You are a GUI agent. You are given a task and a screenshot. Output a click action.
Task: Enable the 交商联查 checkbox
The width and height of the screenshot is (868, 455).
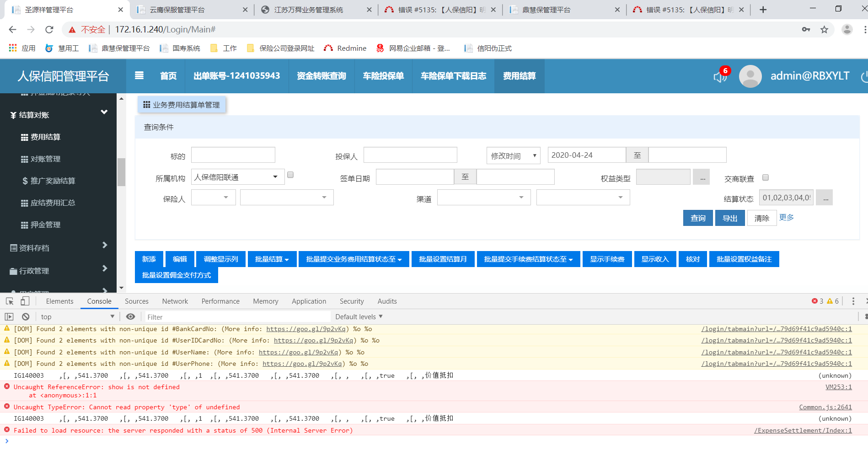pos(766,177)
